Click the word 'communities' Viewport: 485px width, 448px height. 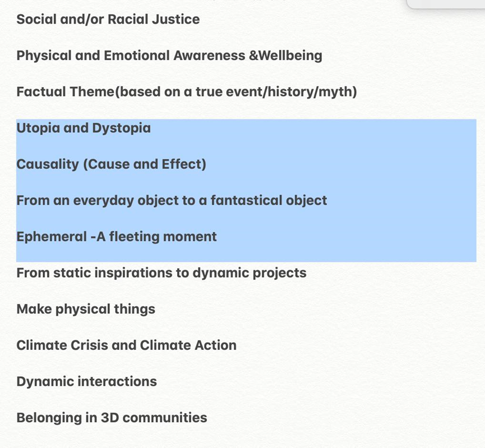165,418
